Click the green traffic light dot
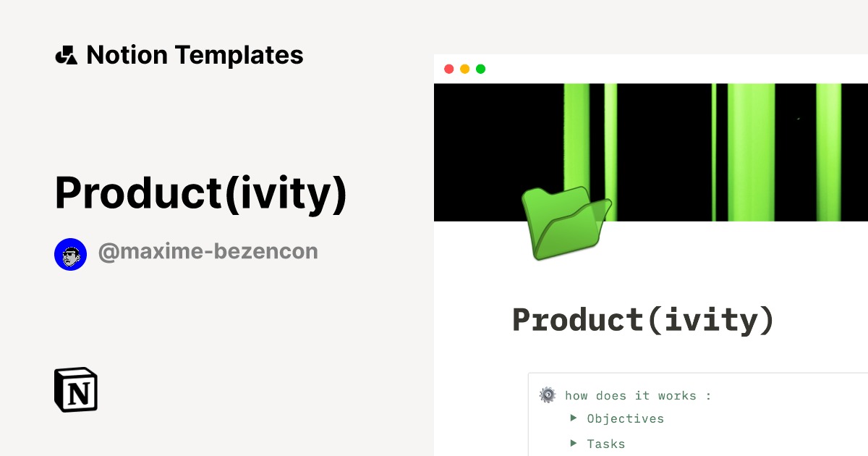The width and height of the screenshot is (868, 456). pos(481,69)
